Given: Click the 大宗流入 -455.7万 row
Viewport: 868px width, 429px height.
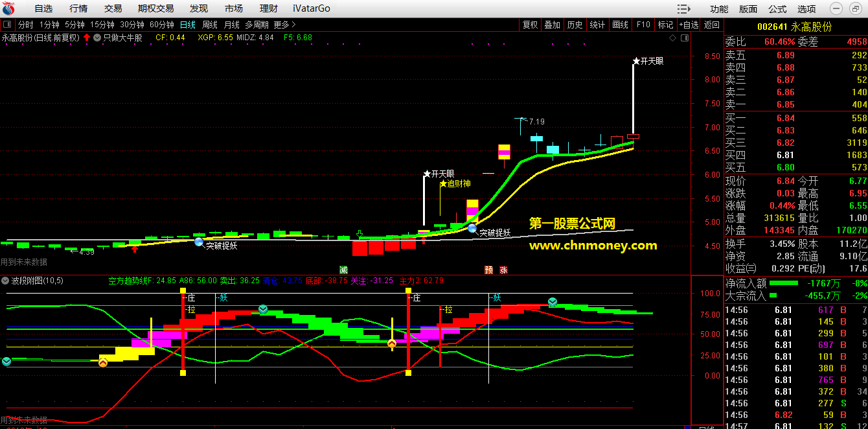Looking at the screenshot, I should [x=795, y=296].
